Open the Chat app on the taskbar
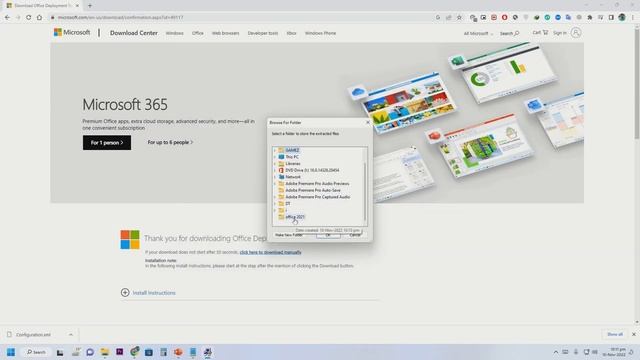640x360 pixels. (x=90, y=352)
